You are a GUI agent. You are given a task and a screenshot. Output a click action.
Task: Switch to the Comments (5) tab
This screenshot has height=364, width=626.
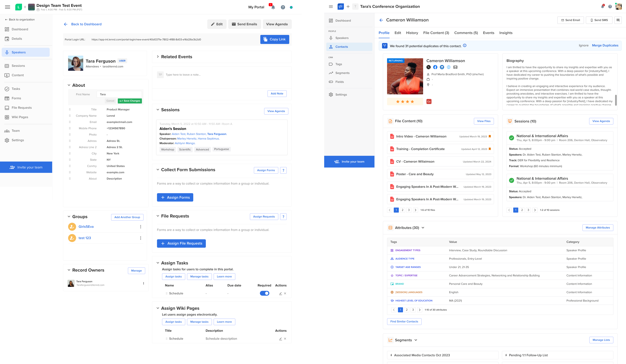click(x=466, y=33)
